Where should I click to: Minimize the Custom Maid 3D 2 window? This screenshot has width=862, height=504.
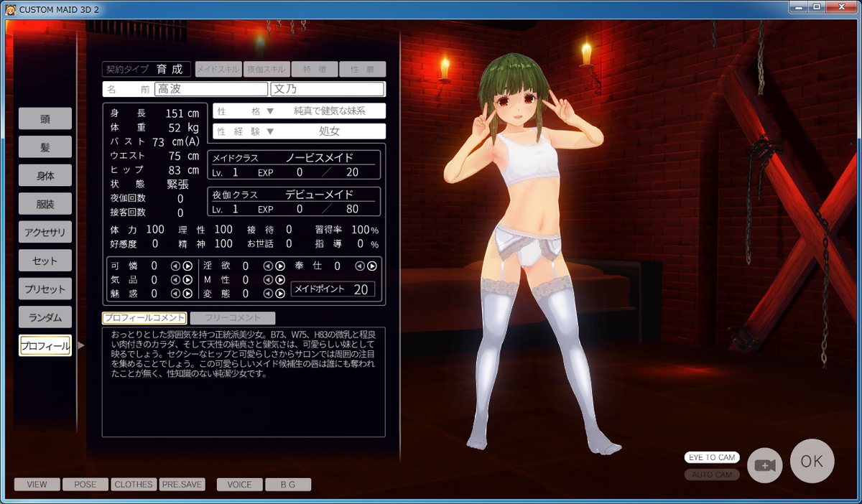coord(800,6)
